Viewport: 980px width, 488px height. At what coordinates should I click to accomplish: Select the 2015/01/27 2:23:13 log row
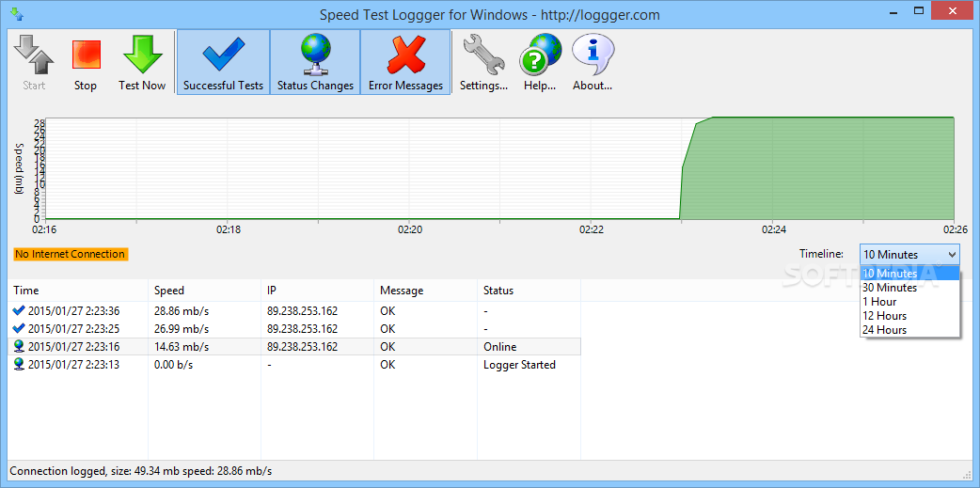point(294,365)
